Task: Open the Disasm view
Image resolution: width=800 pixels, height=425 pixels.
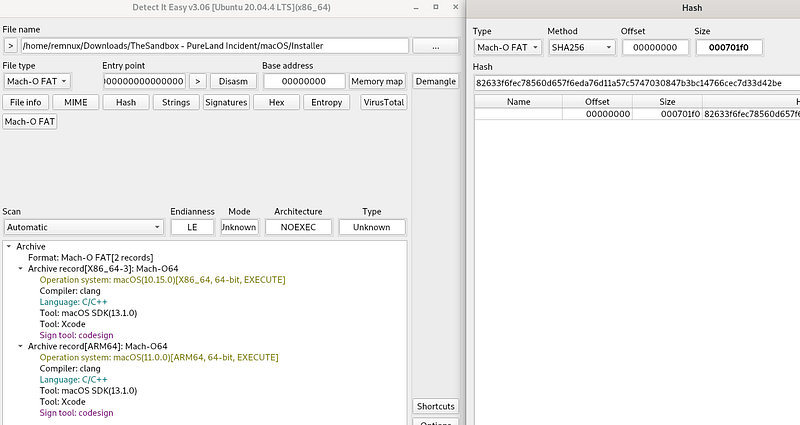Action: point(233,81)
